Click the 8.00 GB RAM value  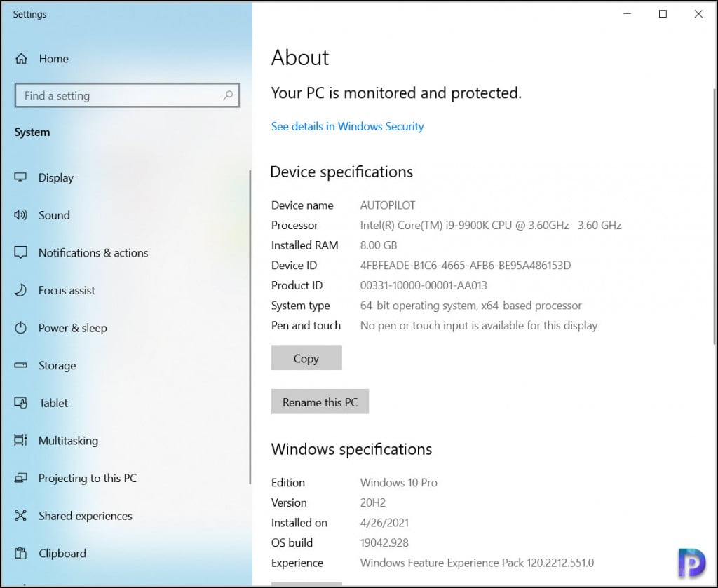click(378, 245)
